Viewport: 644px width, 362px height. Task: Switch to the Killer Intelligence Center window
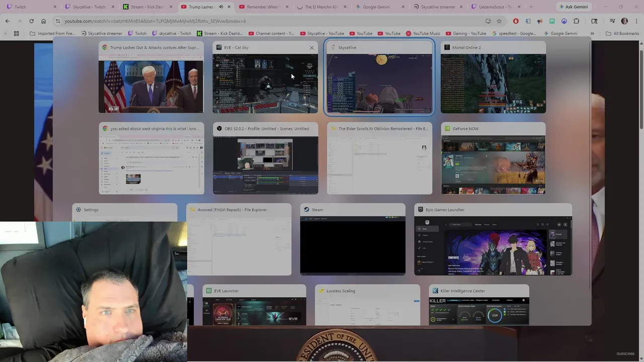[479, 305]
